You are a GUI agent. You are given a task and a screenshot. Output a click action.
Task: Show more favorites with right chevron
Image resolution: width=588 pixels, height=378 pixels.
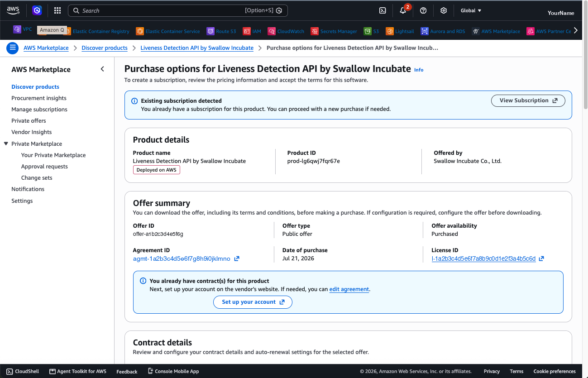click(x=576, y=30)
